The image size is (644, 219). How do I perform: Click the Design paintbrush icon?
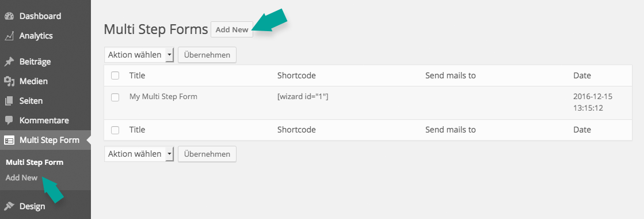point(9,206)
